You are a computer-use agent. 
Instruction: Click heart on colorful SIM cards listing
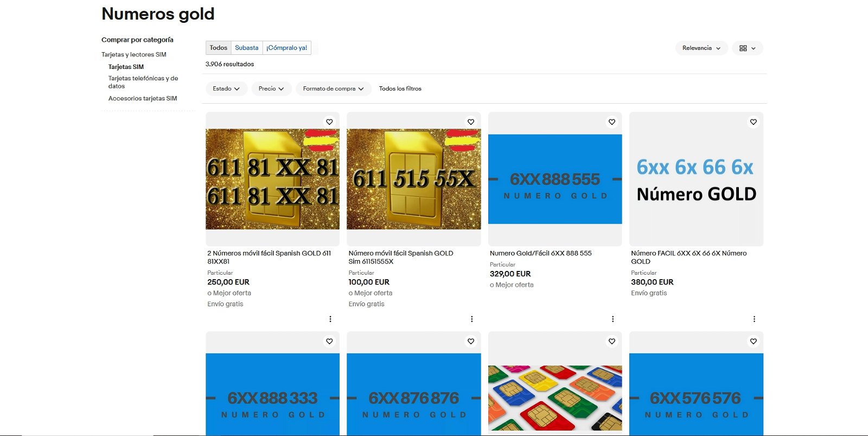tap(611, 342)
